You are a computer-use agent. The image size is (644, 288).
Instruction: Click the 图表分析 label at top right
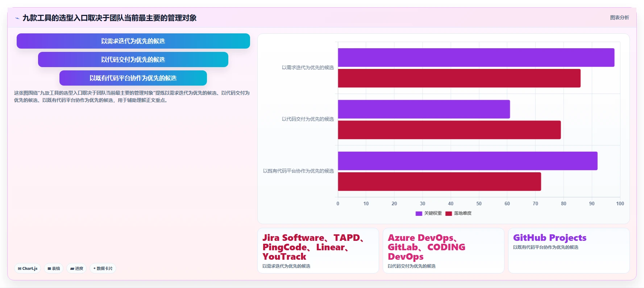click(x=619, y=17)
